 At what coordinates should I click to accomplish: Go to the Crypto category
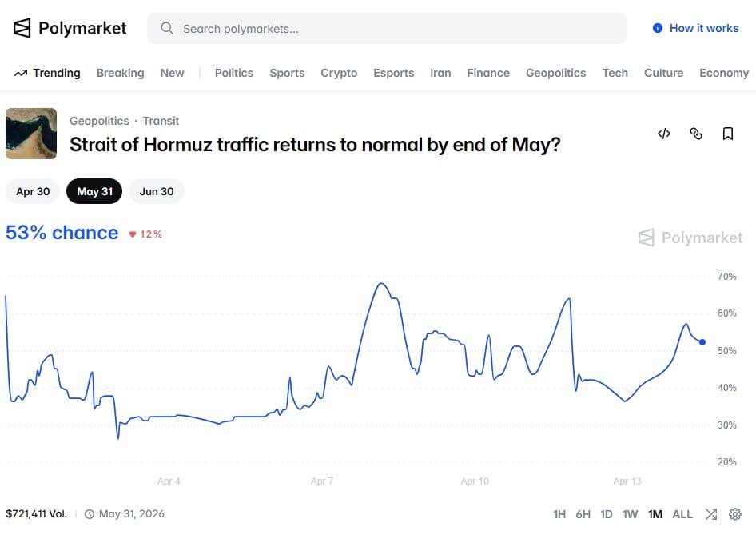tap(339, 73)
